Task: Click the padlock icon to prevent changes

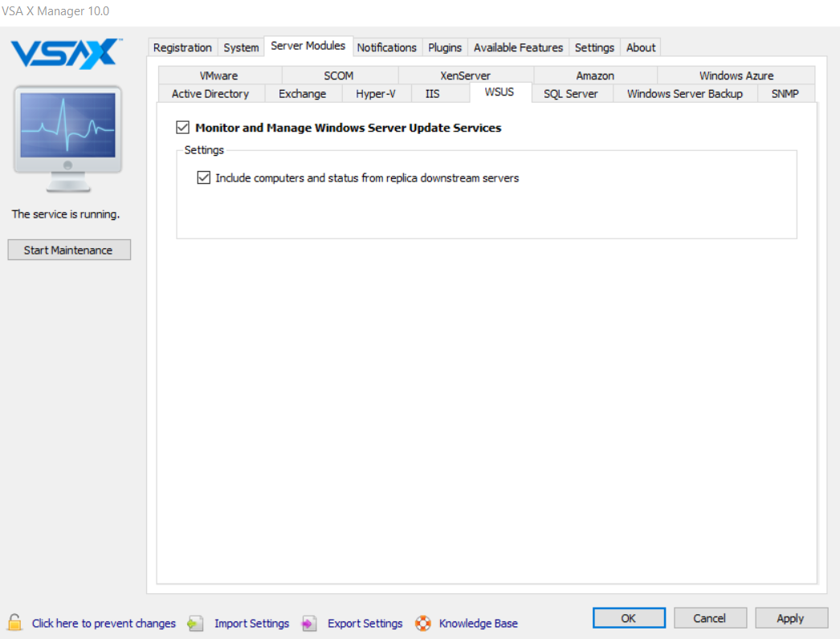Action: (x=15, y=622)
